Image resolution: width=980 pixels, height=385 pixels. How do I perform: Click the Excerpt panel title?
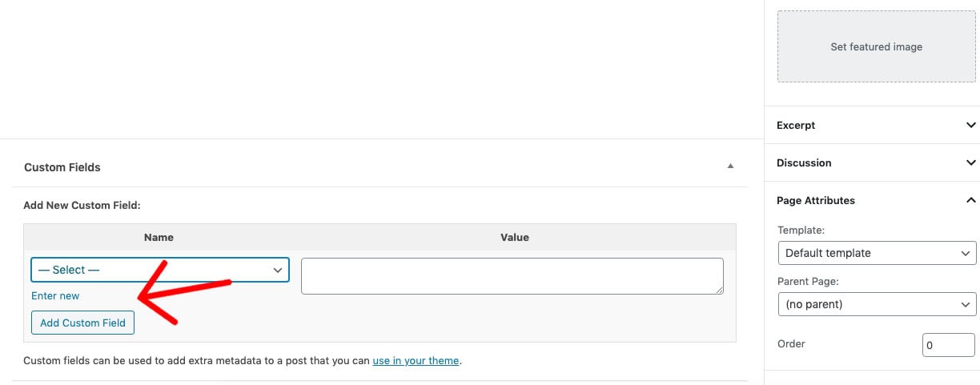coord(796,126)
